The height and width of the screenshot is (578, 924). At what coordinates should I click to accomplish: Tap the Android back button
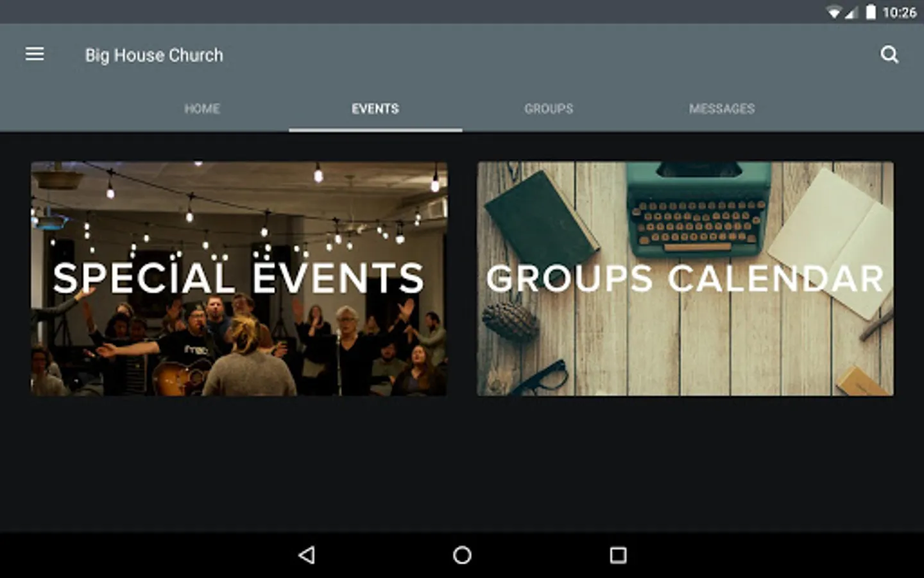[307, 555]
